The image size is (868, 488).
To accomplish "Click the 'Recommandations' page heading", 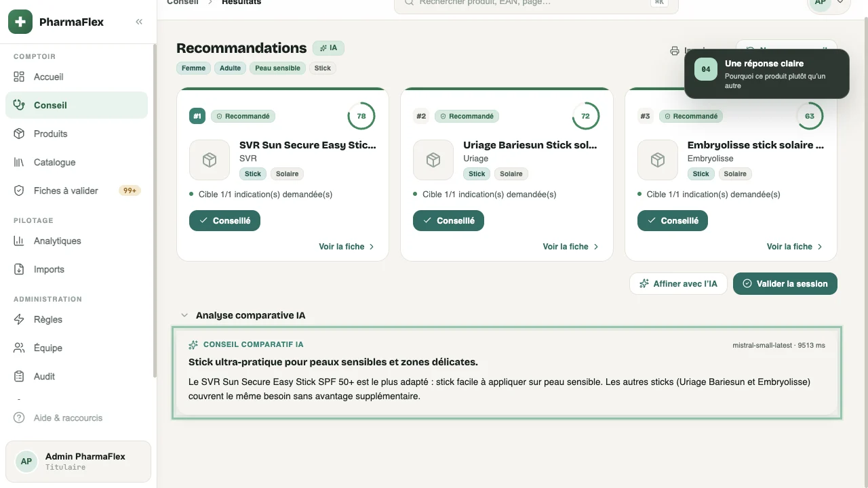I will pyautogui.click(x=241, y=48).
